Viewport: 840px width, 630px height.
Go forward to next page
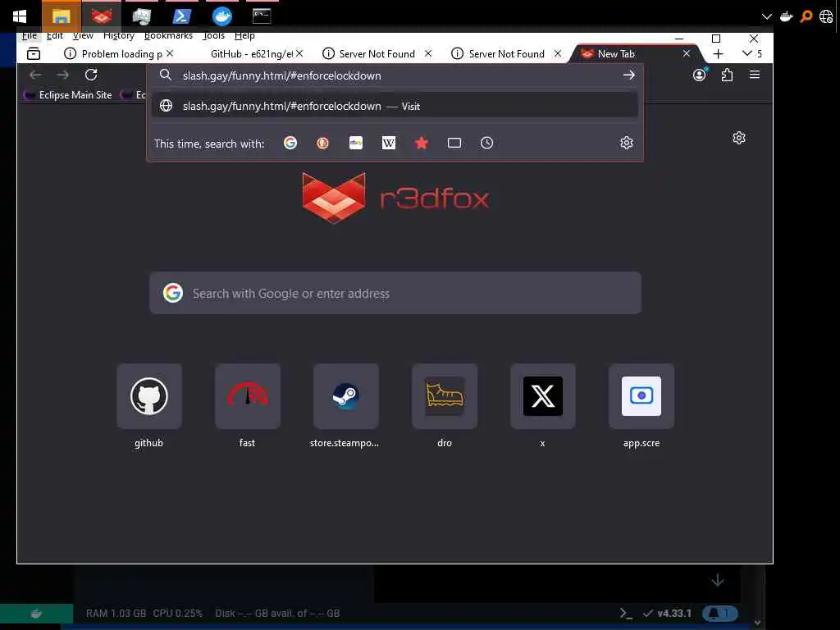[x=62, y=75]
